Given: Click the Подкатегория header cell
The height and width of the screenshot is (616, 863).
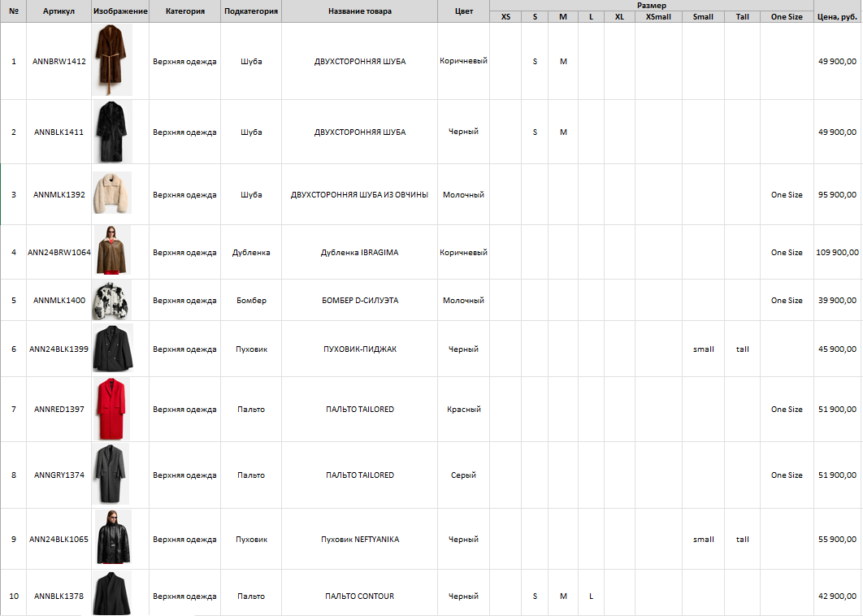Looking at the screenshot, I should pyautogui.click(x=251, y=11).
